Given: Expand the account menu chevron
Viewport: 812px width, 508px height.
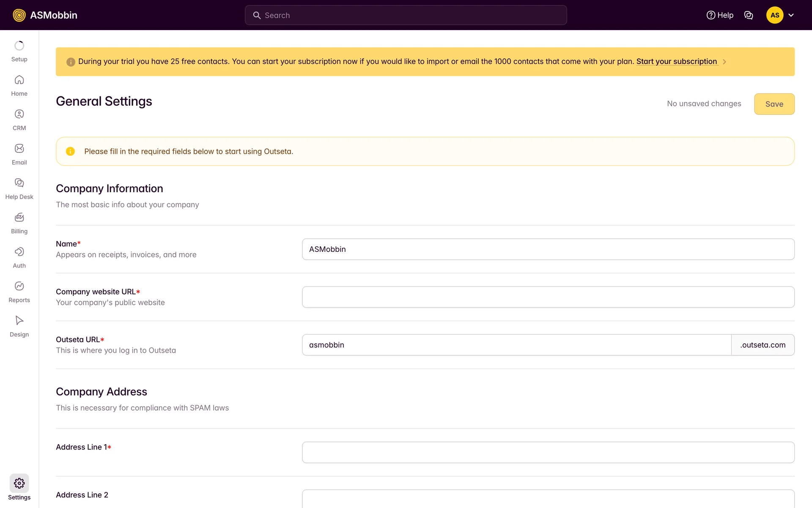Looking at the screenshot, I should [x=791, y=15].
